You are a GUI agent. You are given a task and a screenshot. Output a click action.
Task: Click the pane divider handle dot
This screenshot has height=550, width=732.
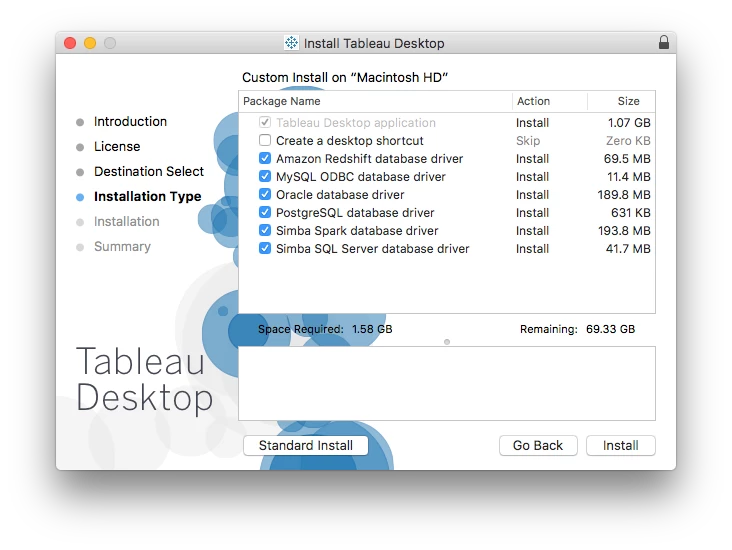pos(447,342)
